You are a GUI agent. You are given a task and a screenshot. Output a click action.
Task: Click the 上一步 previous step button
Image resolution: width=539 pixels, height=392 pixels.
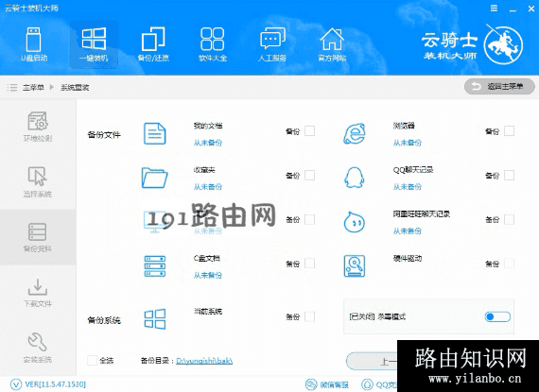click(372, 361)
